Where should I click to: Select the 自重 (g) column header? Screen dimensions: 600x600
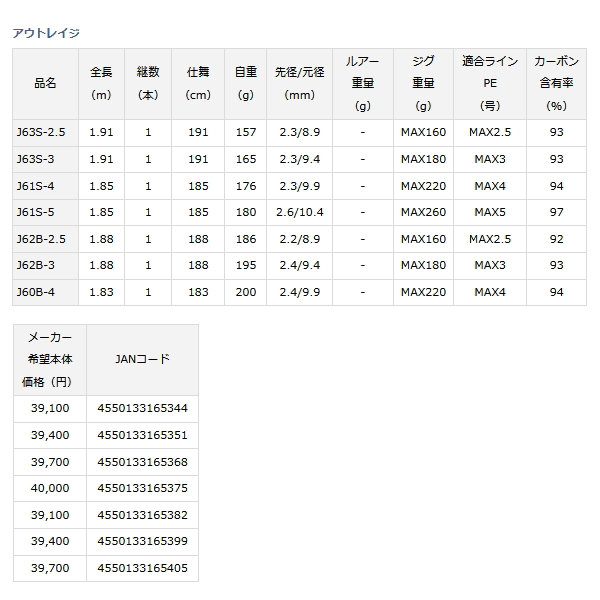pos(246,83)
